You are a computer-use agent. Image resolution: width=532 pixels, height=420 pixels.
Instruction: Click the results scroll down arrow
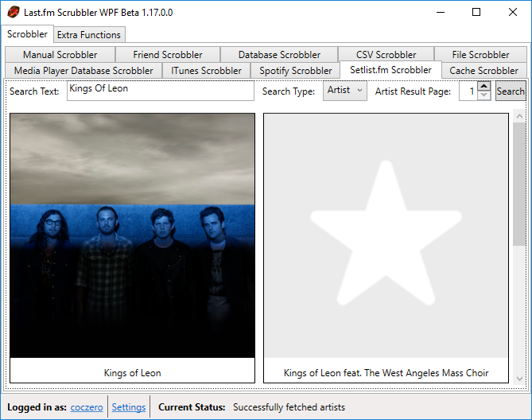519,379
